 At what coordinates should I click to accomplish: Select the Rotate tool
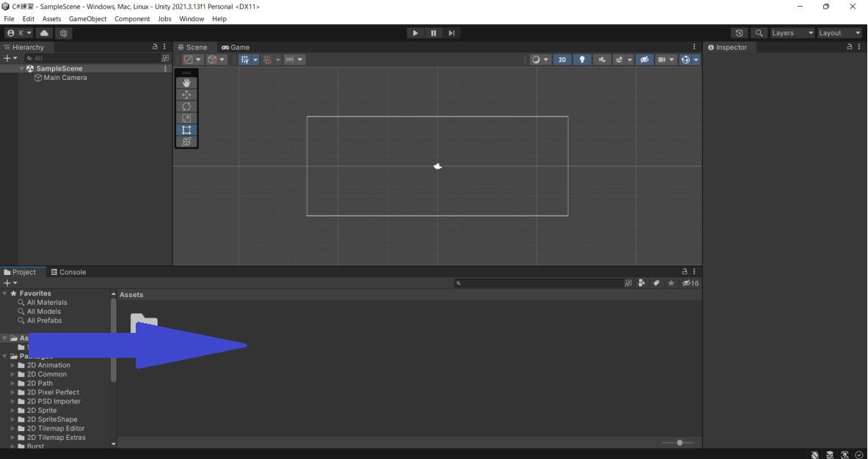(186, 106)
